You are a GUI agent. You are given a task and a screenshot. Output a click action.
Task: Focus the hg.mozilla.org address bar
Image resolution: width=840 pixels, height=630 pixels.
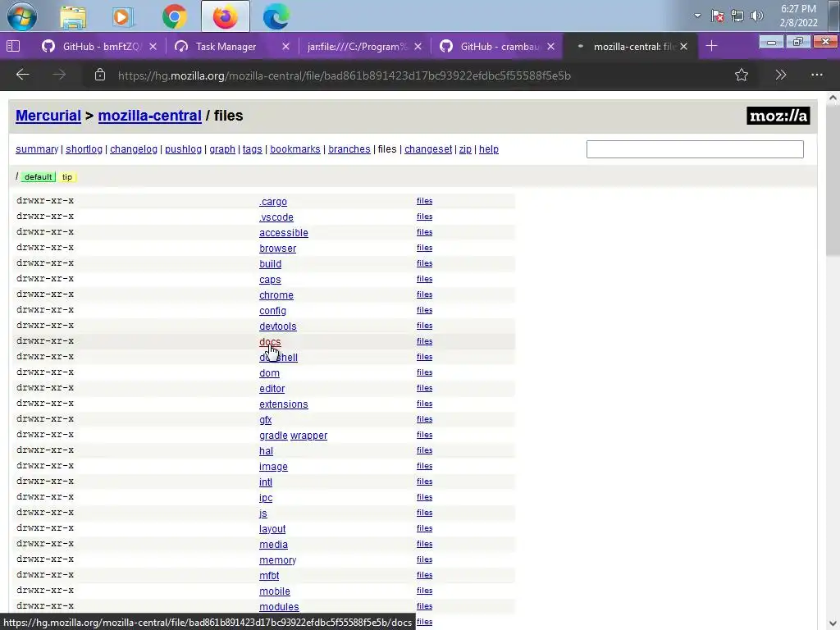tap(344, 75)
